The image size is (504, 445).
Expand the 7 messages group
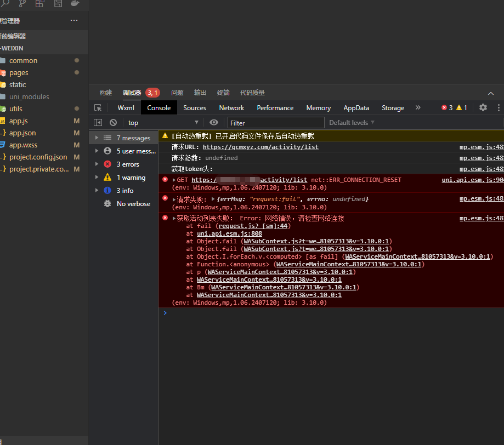[x=97, y=138]
